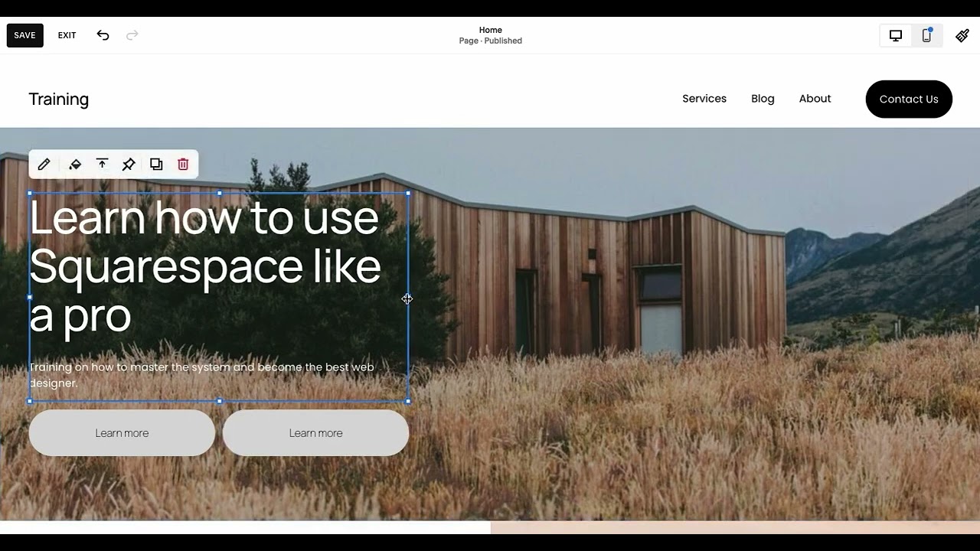Click the undo arrow

tap(103, 35)
